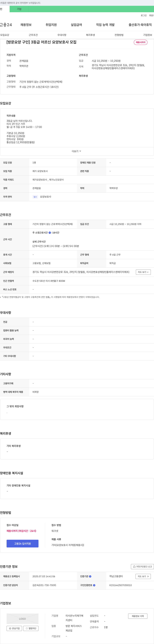Jump to the 모집요강 section tab
Image resolution: width=154 pixels, height=644 pixels.
coord(5,35)
